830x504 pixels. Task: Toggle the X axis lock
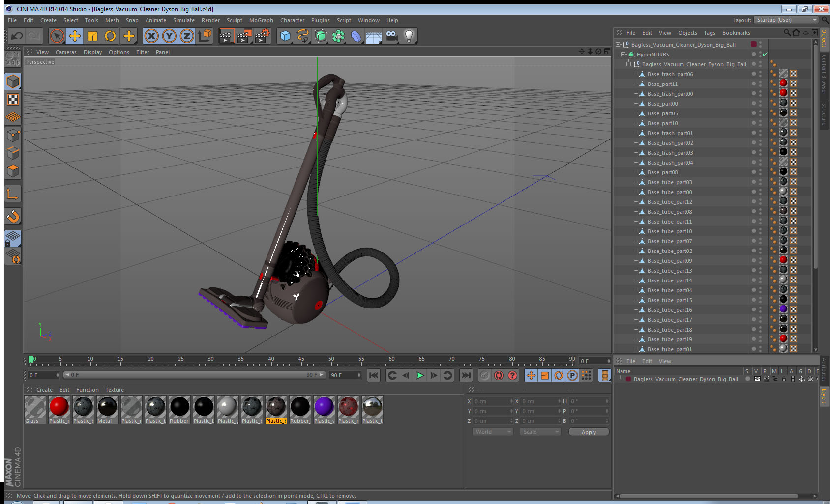(151, 36)
